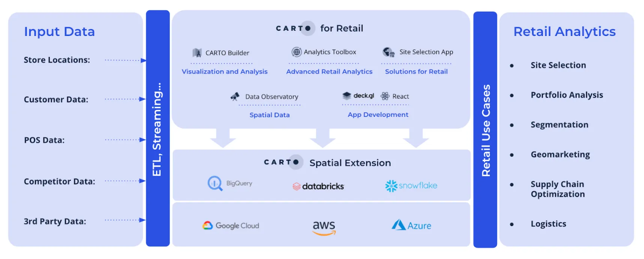Click the AWS logo
The height and width of the screenshot is (259, 644).
[x=324, y=227]
